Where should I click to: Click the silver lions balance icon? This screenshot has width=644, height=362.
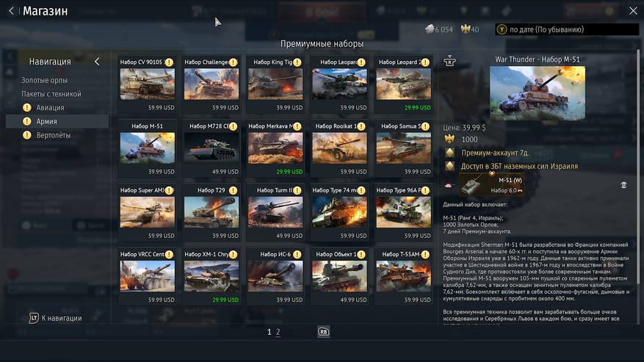(430, 29)
